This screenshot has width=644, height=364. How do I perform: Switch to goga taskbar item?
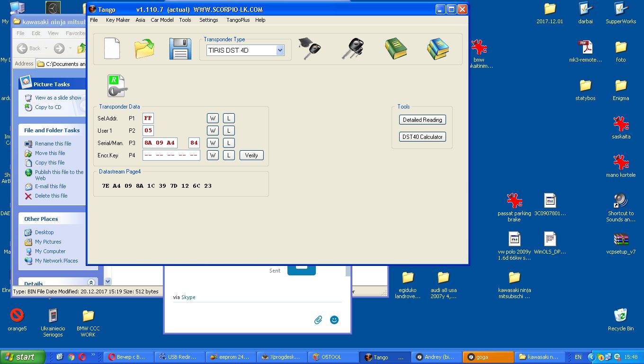point(488,357)
